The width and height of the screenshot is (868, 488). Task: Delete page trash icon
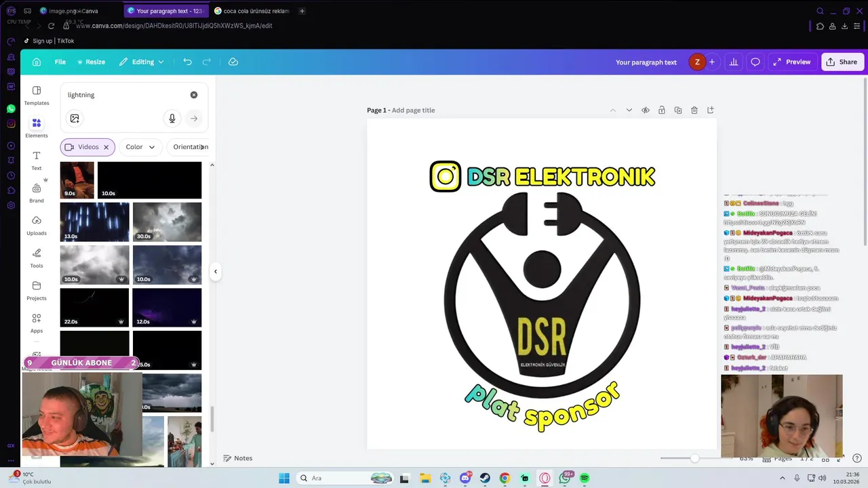click(x=694, y=110)
